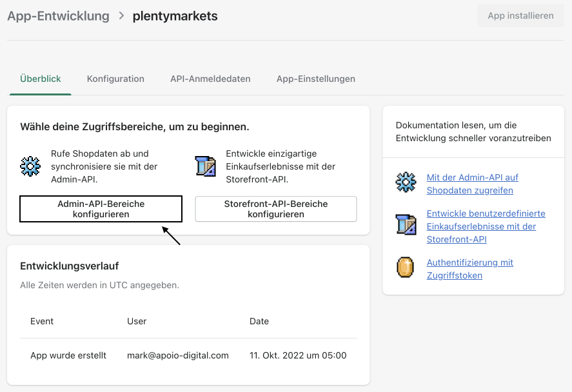
Task: Click the gold token coin icon
Action: 405,268
